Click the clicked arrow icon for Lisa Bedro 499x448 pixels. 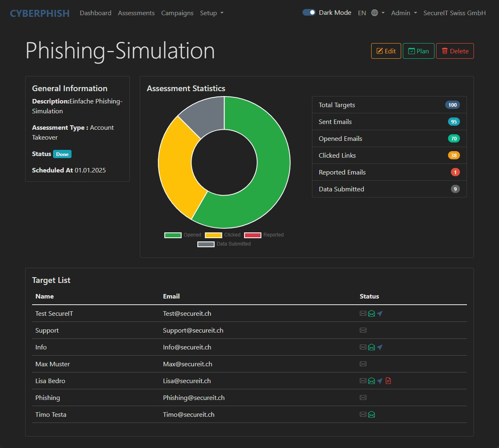(380, 381)
